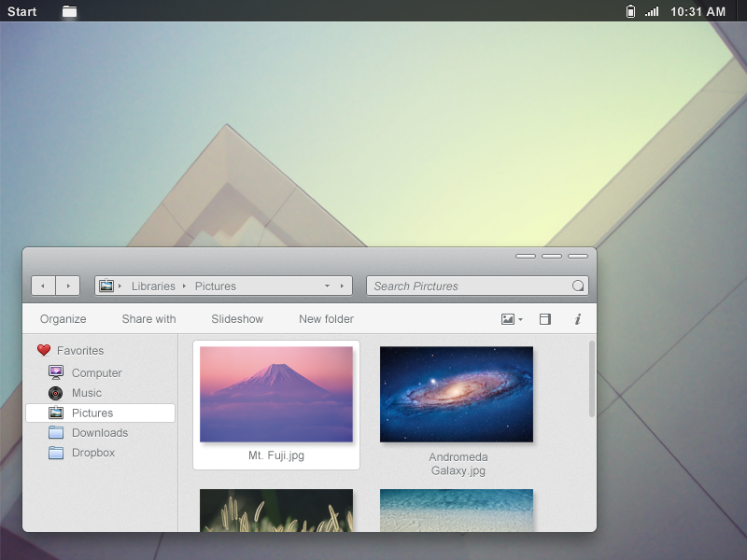Click the change view picture icon

click(x=508, y=319)
